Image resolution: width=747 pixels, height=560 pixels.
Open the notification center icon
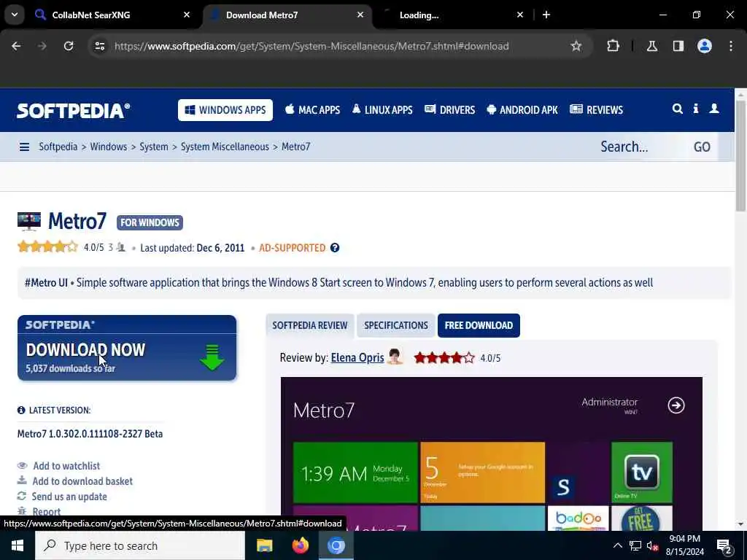point(724,545)
